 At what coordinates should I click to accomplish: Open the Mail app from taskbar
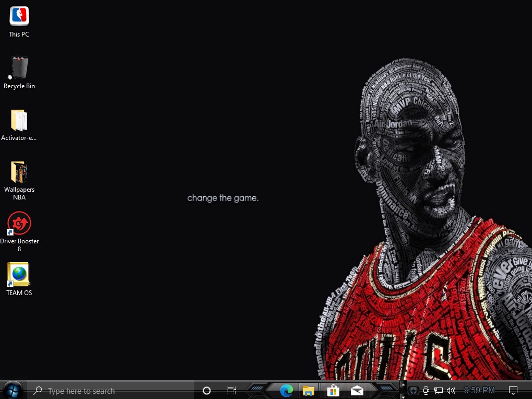[357, 391]
